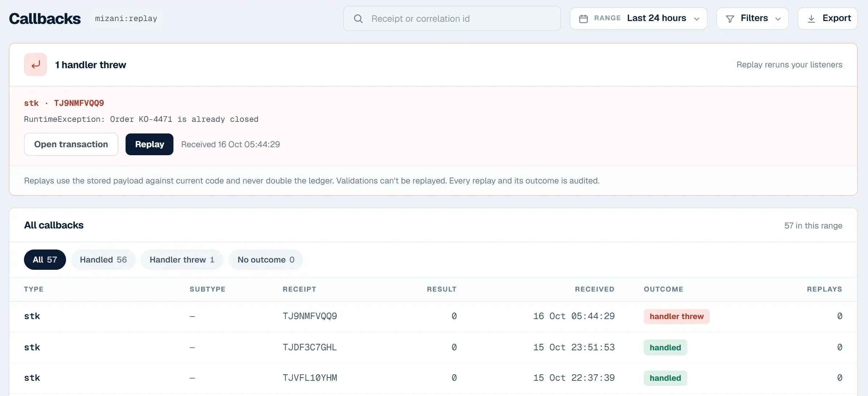Click timestamp 15 Oct 22:37:39
The image size is (868, 396).
[x=574, y=378]
